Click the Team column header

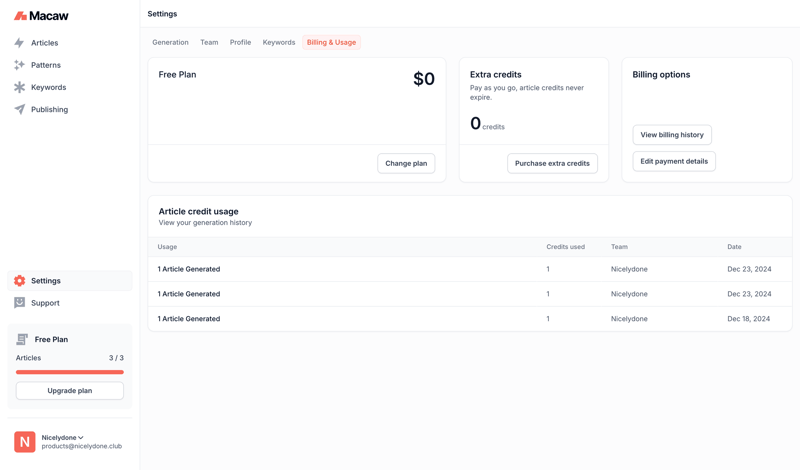pyautogui.click(x=619, y=246)
